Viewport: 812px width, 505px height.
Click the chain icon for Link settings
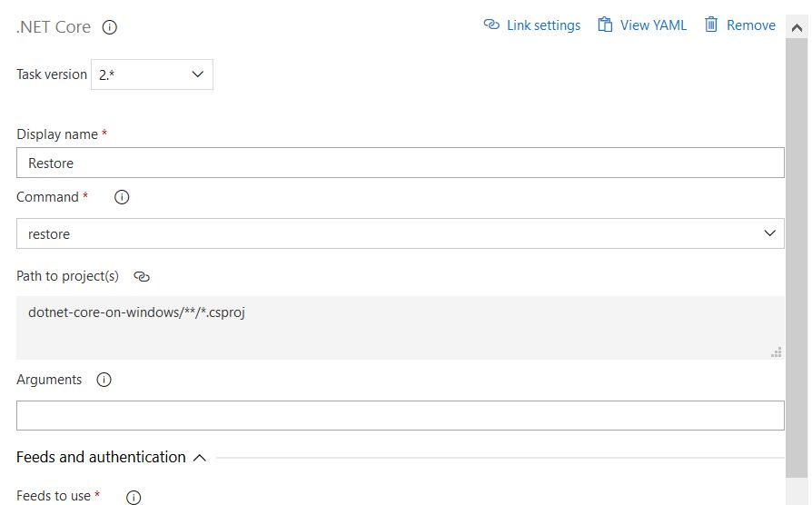click(491, 25)
